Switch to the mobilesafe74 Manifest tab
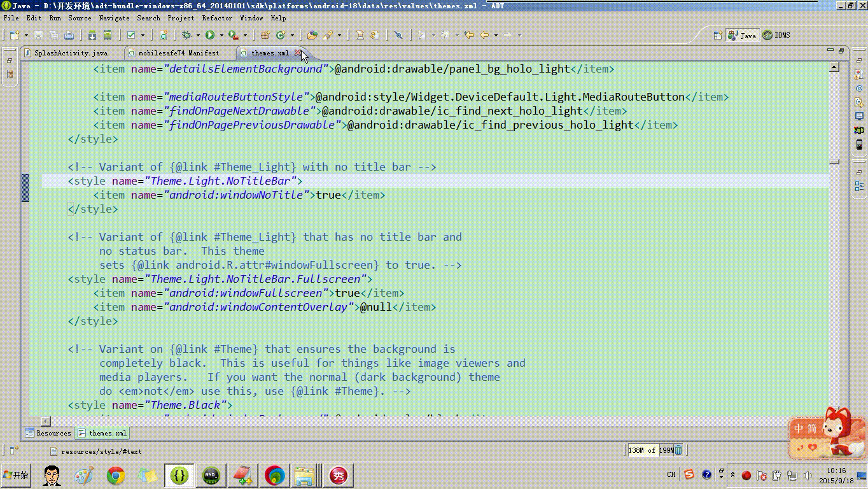Image resolution: width=868 pixels, height=489 pixels. point(178,53)
